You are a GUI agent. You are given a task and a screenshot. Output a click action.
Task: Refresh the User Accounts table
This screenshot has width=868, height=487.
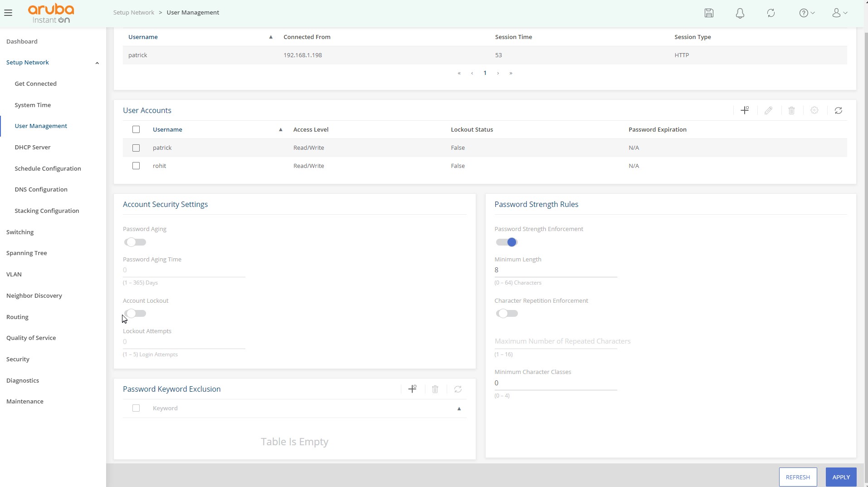coord(838,110)
